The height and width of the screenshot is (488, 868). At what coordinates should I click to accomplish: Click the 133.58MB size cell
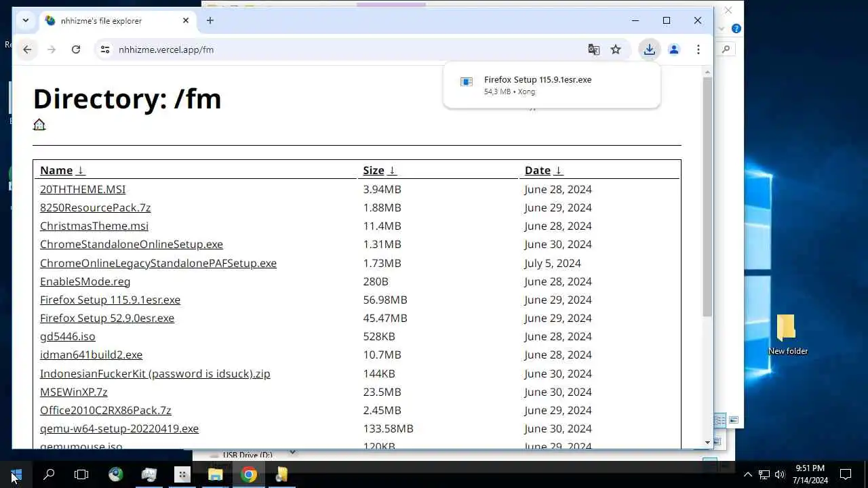tap(388, 428)
